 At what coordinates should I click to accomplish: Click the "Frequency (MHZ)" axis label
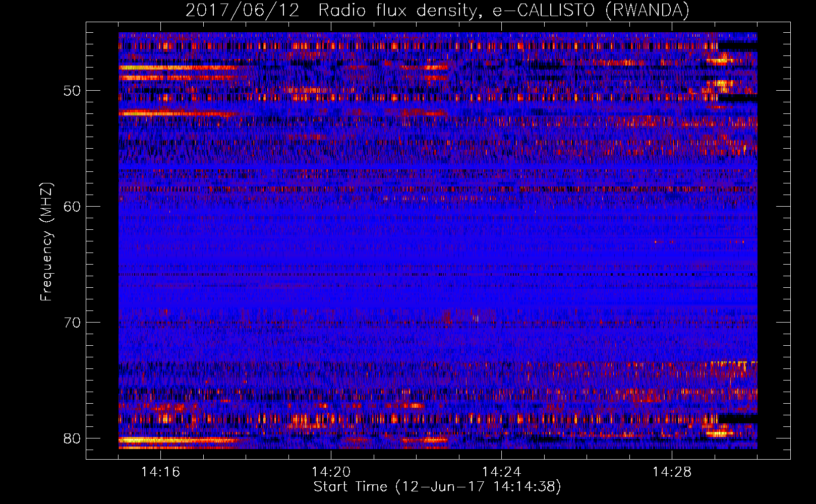tap(46, 242)
